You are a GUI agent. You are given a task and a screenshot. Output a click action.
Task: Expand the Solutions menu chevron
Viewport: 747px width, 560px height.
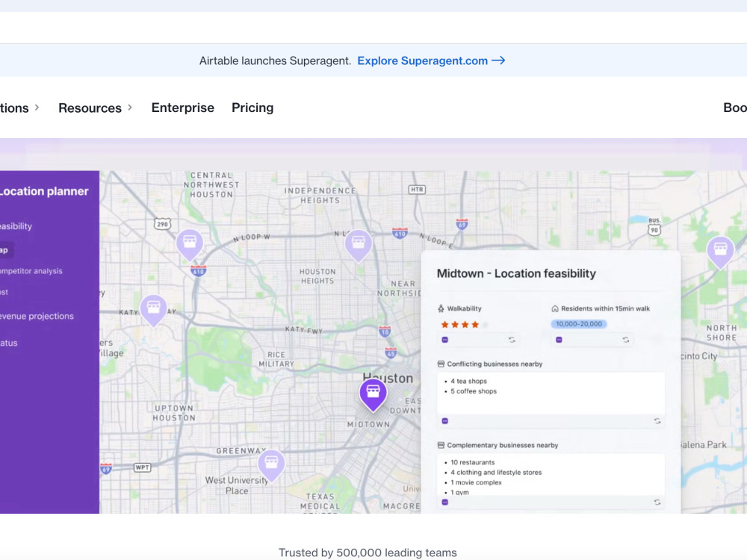(x=37, y=108)
